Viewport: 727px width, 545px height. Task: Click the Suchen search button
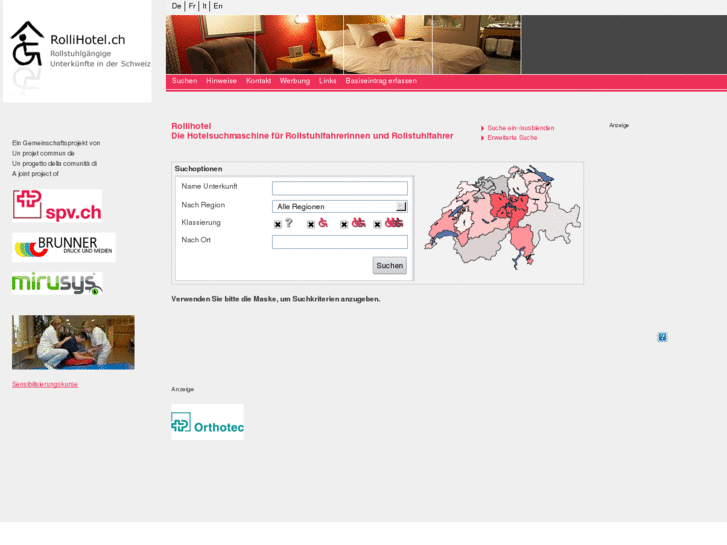389,265
